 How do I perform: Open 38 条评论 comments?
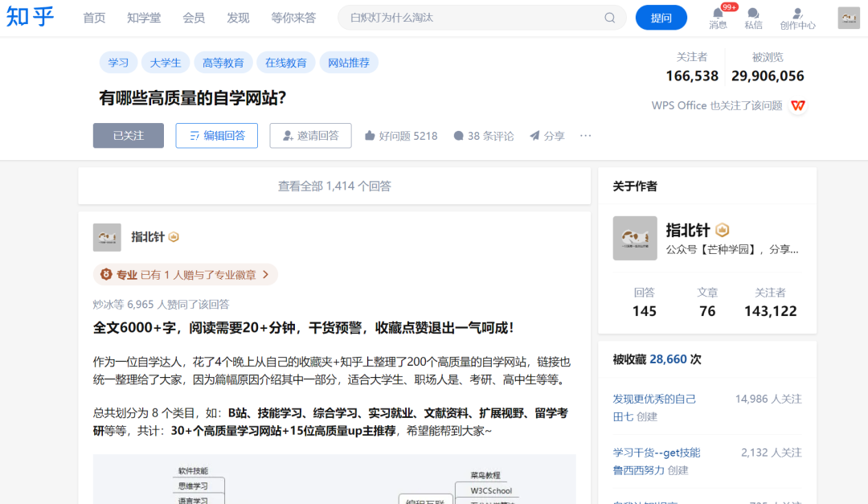483,136
